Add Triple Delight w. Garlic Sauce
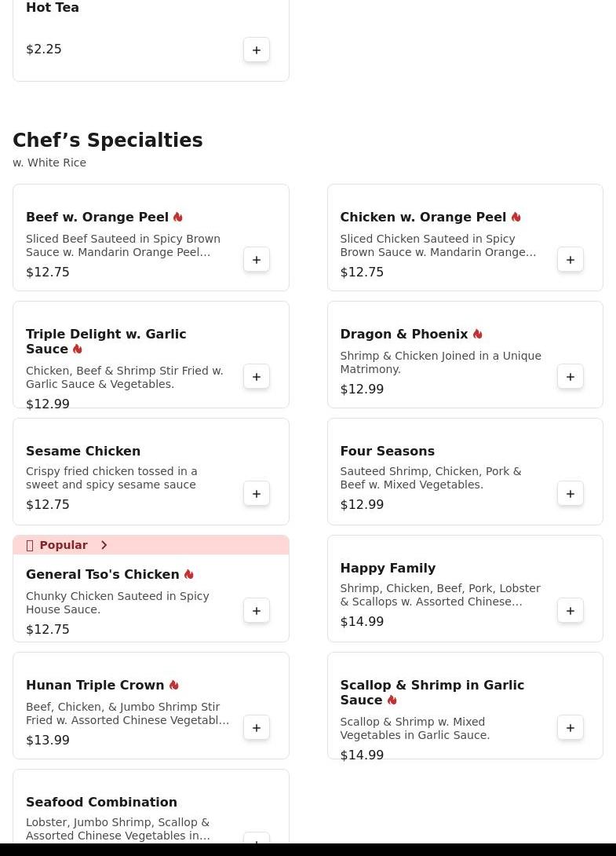Screen dimensions: 616x856 coord(257,376)
